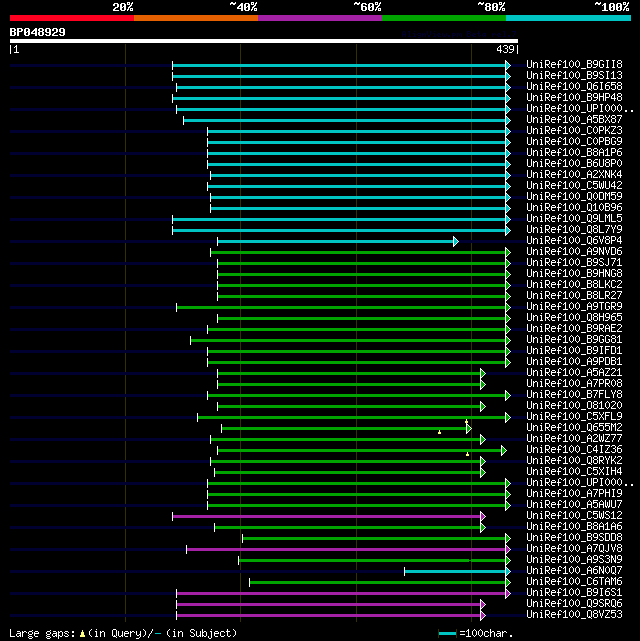Click the orange ~40% legend segment

196,18
